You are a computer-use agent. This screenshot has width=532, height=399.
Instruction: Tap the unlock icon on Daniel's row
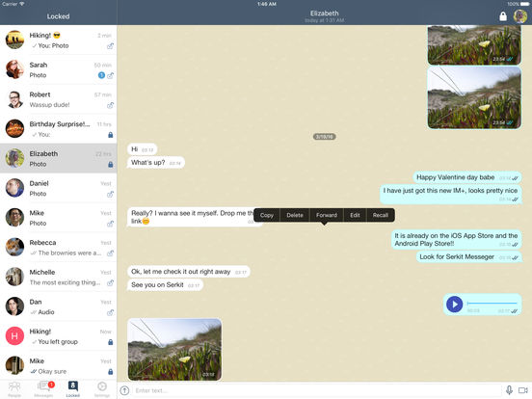[x=110, y=194]
